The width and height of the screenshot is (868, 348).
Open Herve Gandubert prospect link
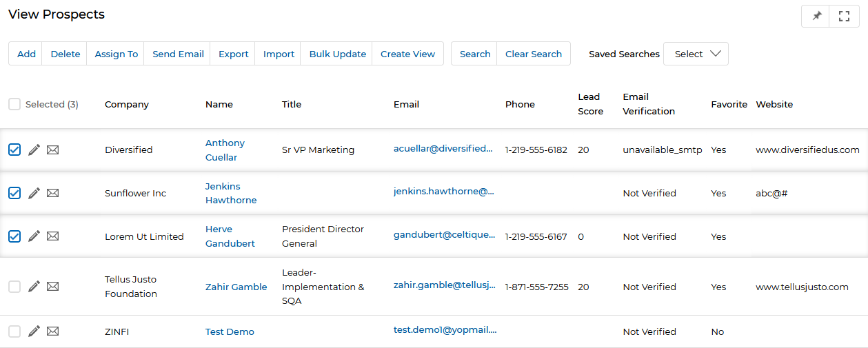230,236
